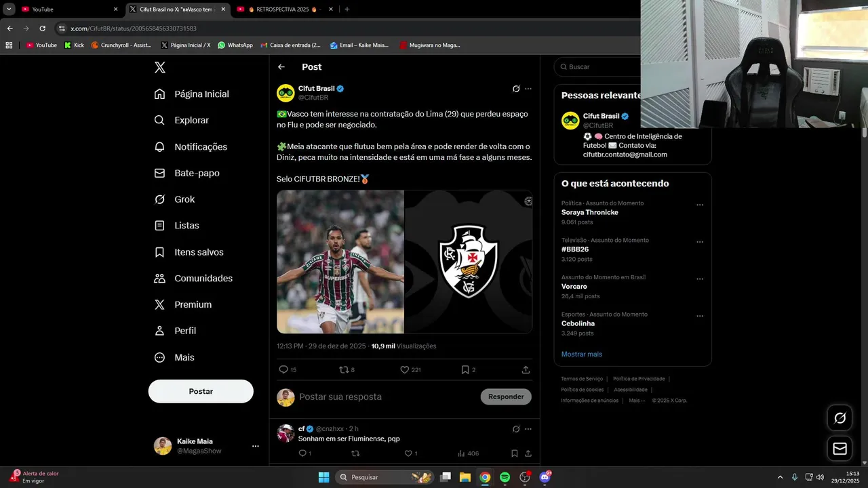Open Windows Start menu
This screenshot has height=488, width=868.
[x=323, y=477]
